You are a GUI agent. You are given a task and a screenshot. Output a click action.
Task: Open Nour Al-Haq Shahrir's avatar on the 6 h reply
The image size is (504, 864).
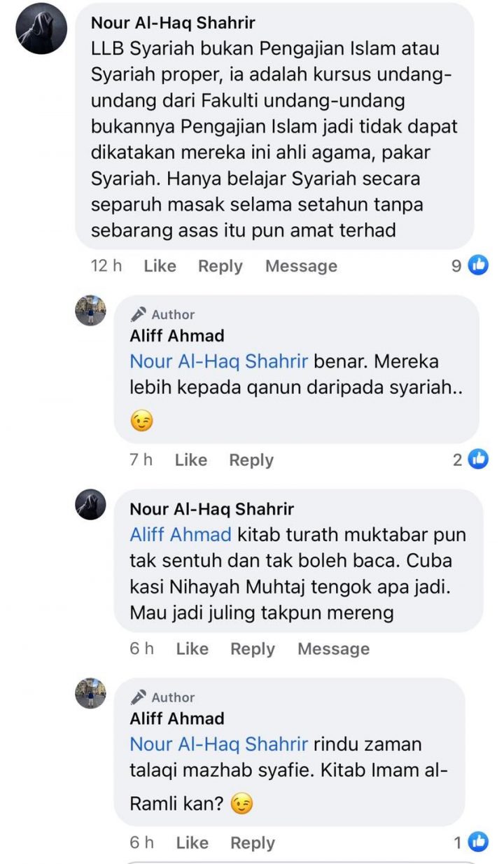pyautogui.click(x=90, y=504)
